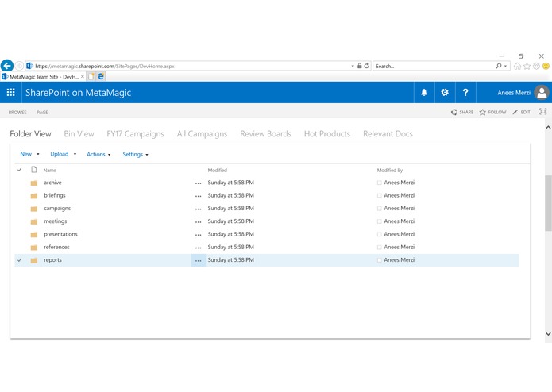
Task: Toggle presence box for presentations row
Action: click(x=379, y=234)
